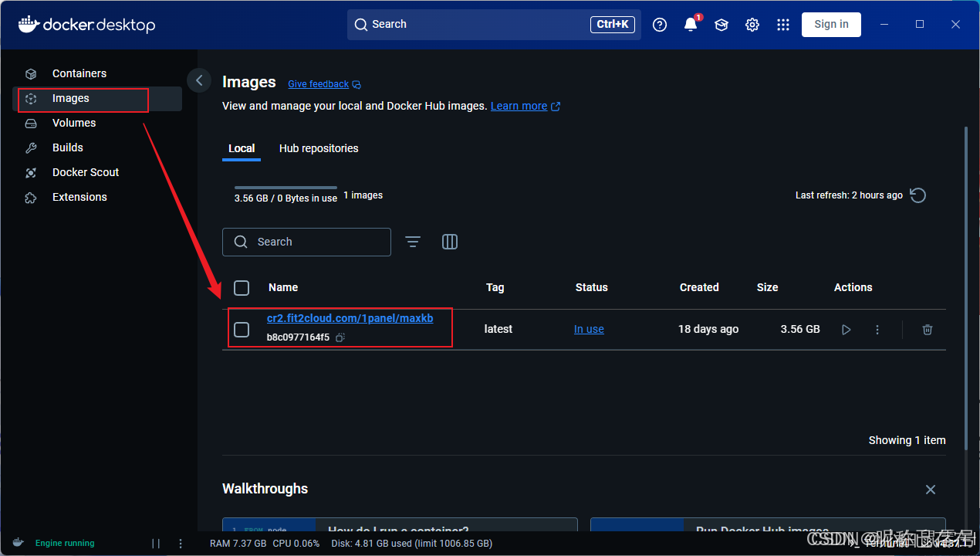Viewport: 980px width, 556px height.
Task: Toggle the select-all checkbox in table header
Action: (242, 288)
